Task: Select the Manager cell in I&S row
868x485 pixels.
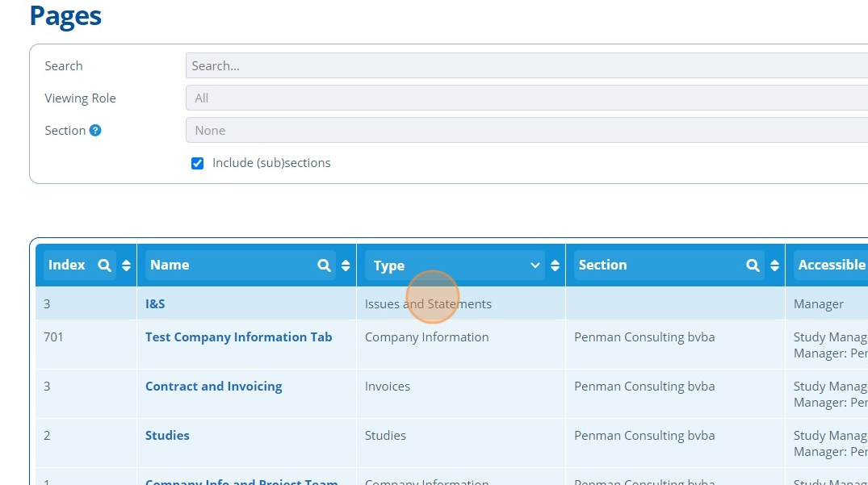Action: [x=818, y=303]
